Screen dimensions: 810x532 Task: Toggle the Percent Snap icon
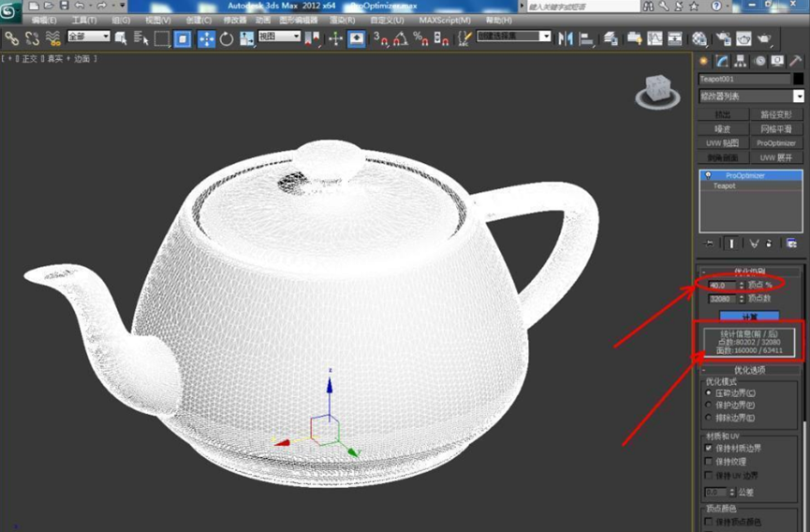point(421,38)
